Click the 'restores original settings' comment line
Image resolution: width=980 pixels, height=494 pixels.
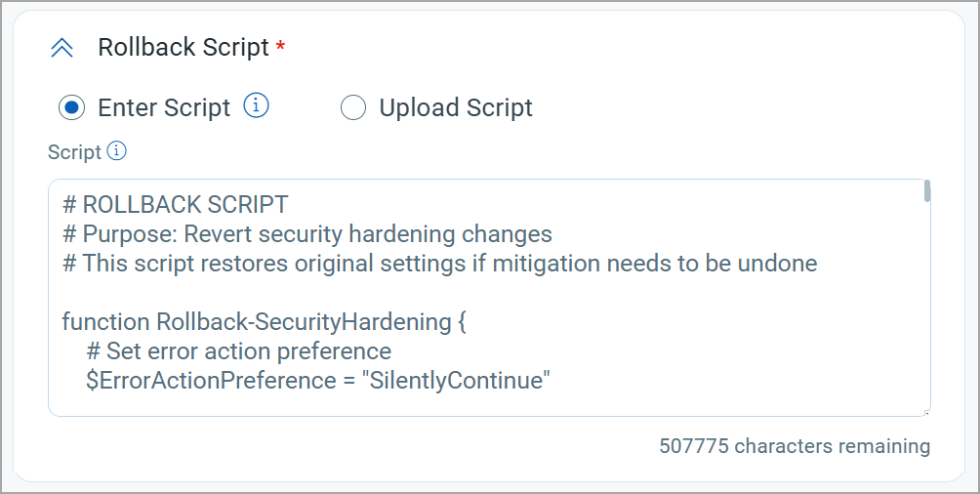click(x=440, y=264)
